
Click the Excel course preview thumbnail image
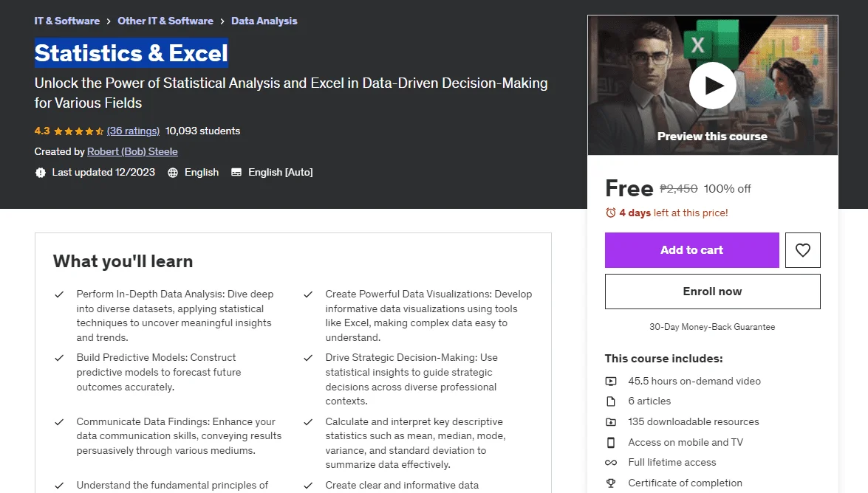pyautogui.click(x=712, y=85)
